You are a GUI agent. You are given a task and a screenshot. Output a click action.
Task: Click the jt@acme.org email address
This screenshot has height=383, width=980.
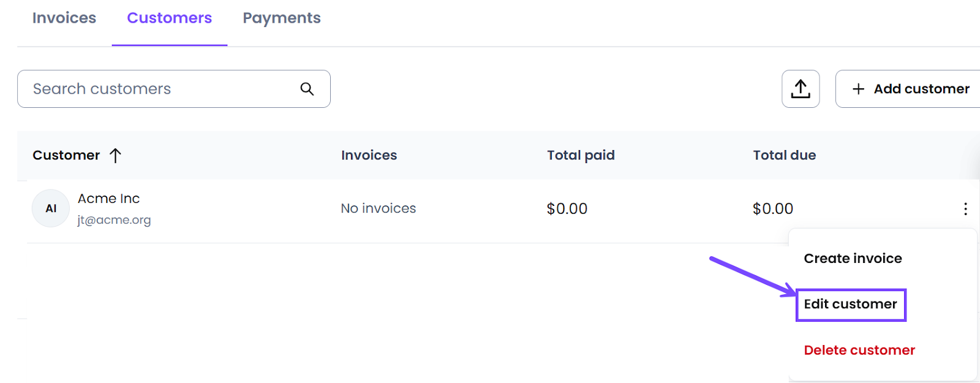click(x=114, y=220)
